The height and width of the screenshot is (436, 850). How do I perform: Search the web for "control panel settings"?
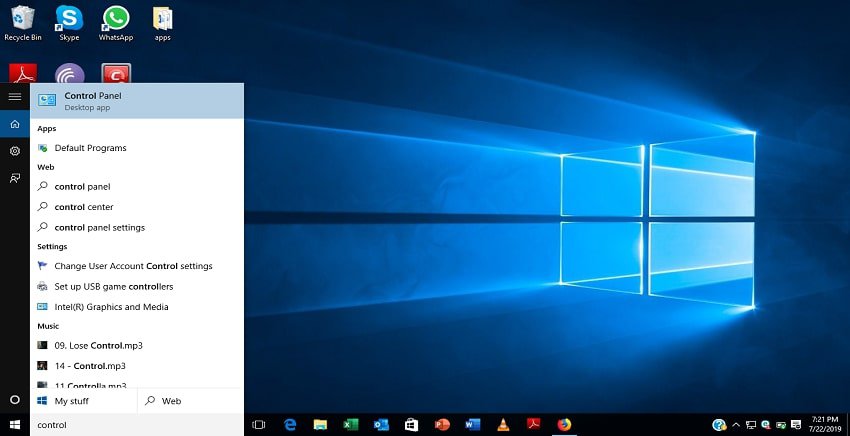[137, 227]
